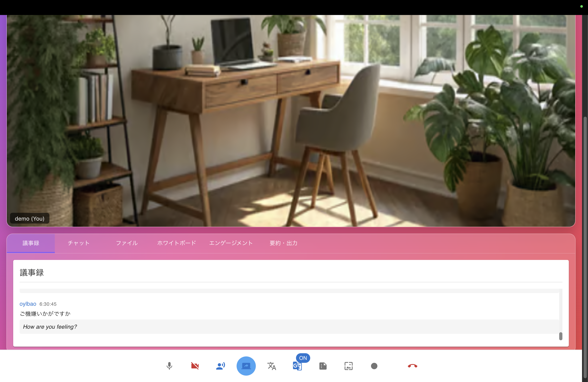The image size is (588, 382).
Task: Click the oylbao speaker name link
Action: (x=28, y=304)
